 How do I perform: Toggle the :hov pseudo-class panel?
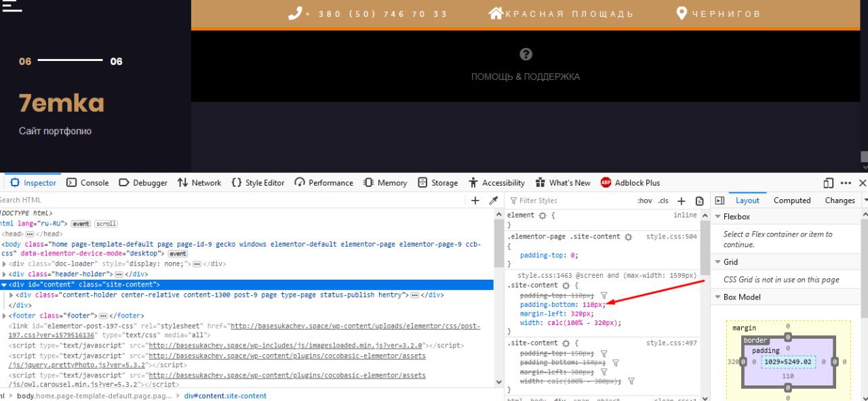point(645,200)
